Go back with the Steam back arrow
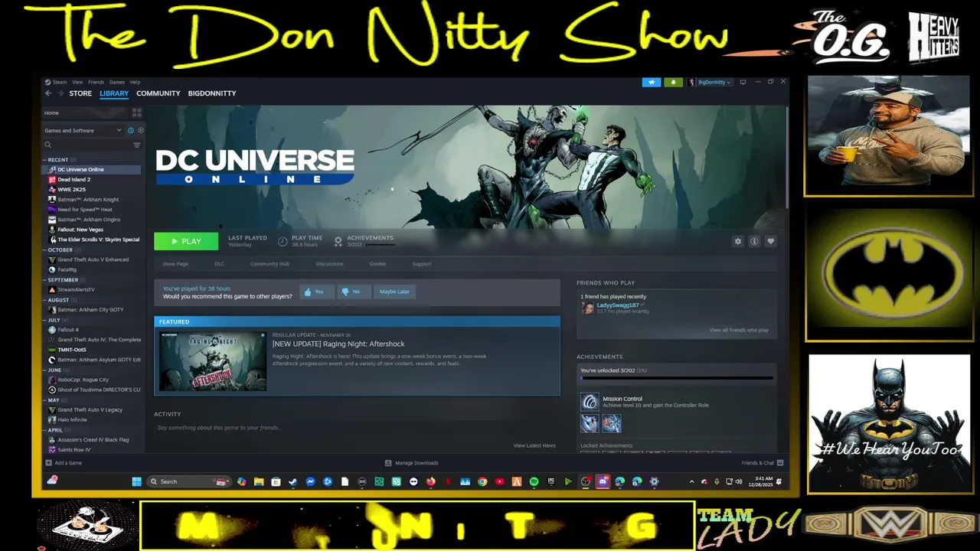 click(47, 93)
